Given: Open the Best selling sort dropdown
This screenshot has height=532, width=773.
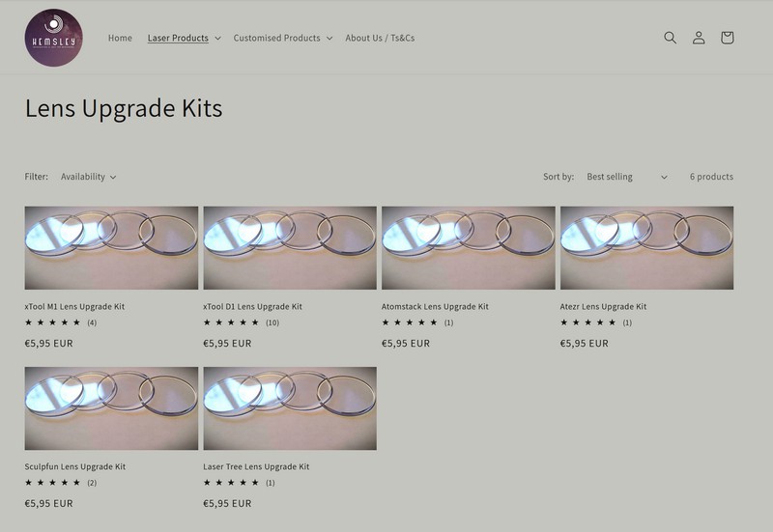Looking at the screenshot, I should [x=626, y=177].
